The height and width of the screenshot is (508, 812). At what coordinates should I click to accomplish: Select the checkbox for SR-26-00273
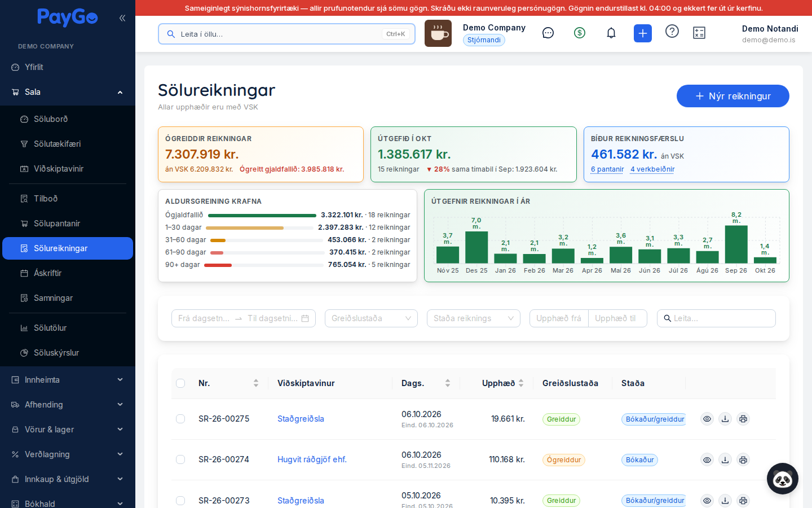point(180,501)
